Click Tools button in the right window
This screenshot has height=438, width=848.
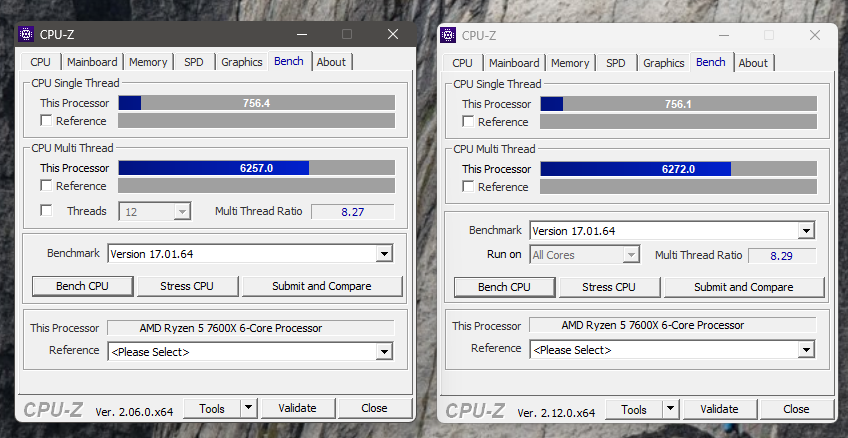point(634,409)
